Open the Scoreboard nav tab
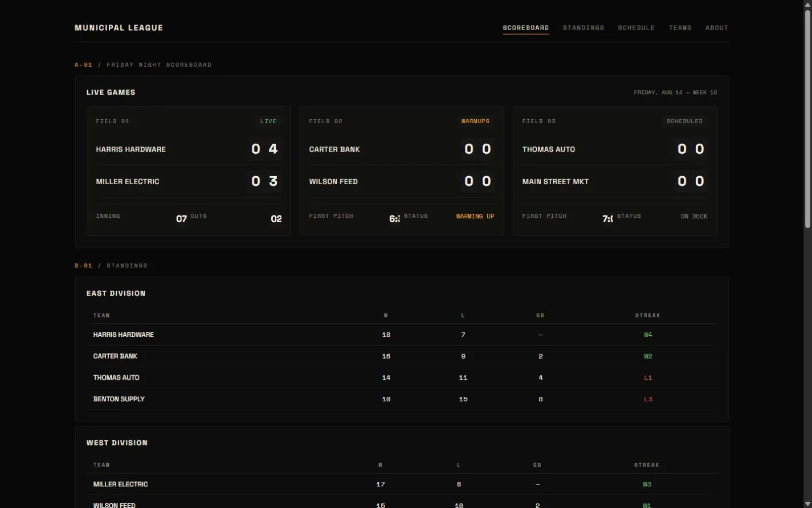 pos(525,28)
